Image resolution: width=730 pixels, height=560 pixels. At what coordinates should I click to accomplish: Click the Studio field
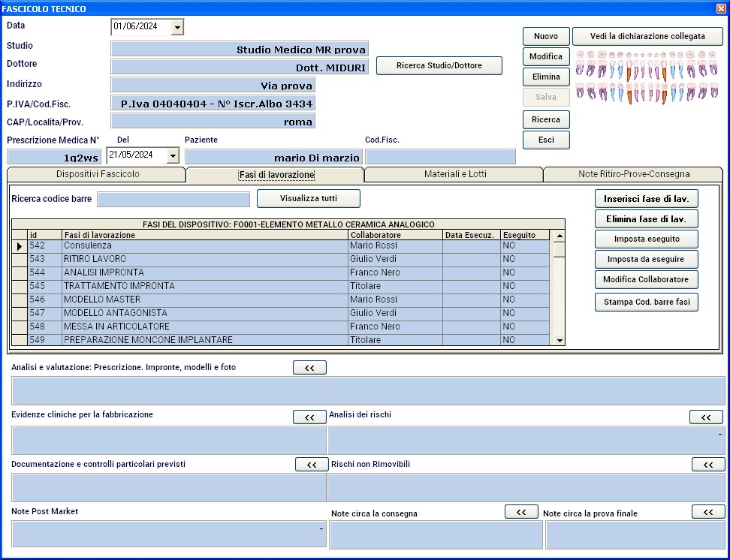tap(240, 49)
